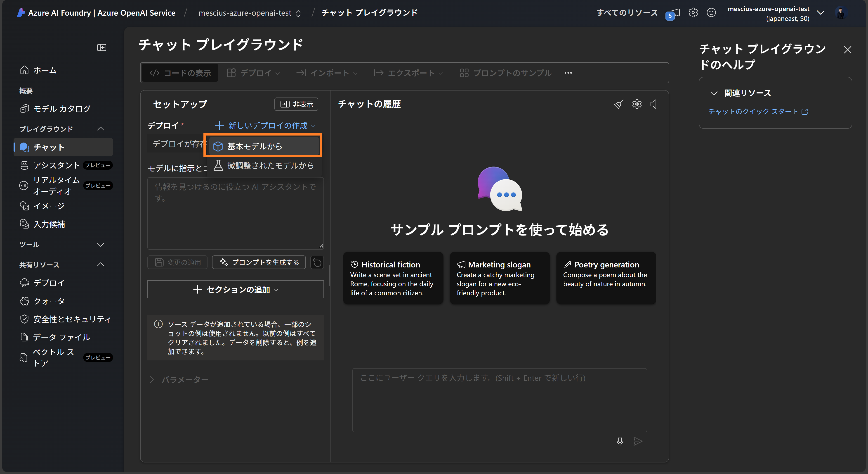
Task: Reset system message with undo icon
Action: point(317,262)
